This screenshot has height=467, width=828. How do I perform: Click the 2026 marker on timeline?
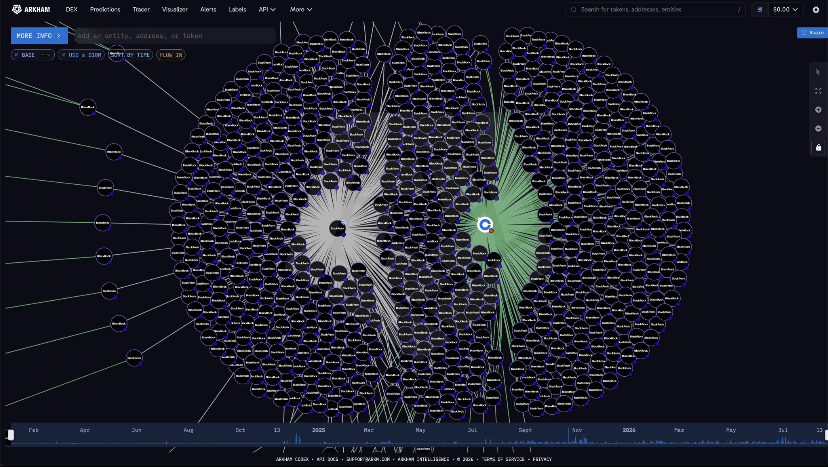(x=629, y=430)
